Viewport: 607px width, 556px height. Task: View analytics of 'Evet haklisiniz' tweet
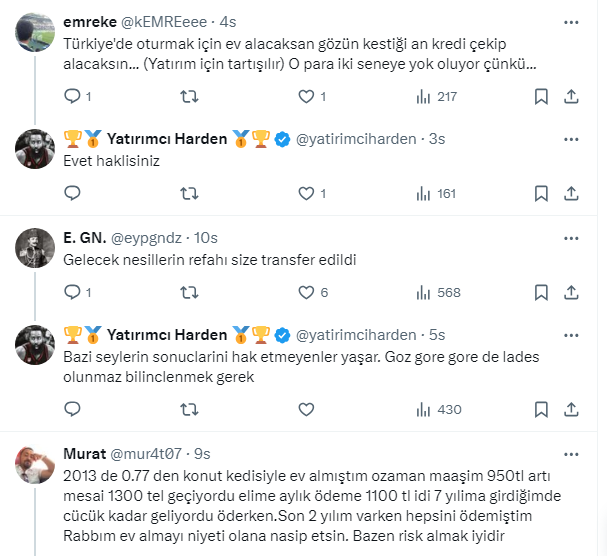tap(423, 193)
